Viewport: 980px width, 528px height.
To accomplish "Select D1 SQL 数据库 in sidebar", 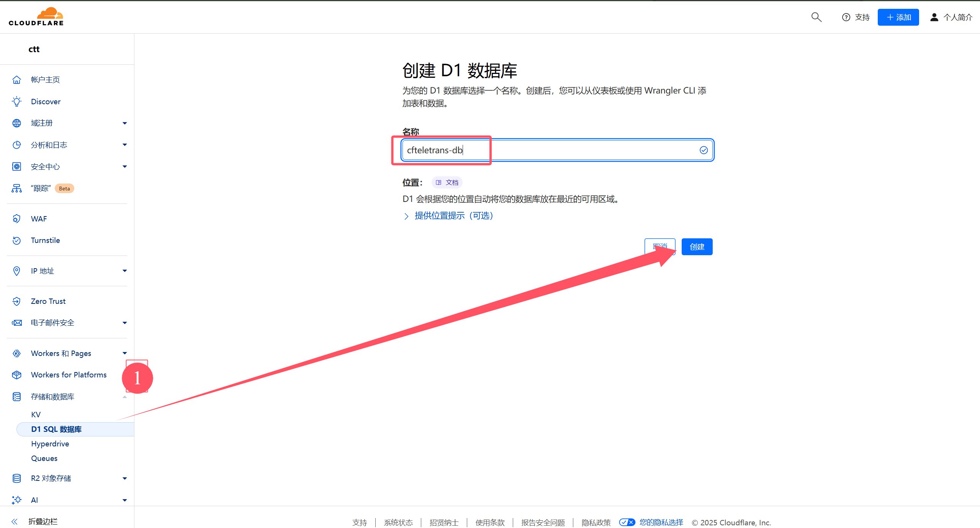I will 75,429.
